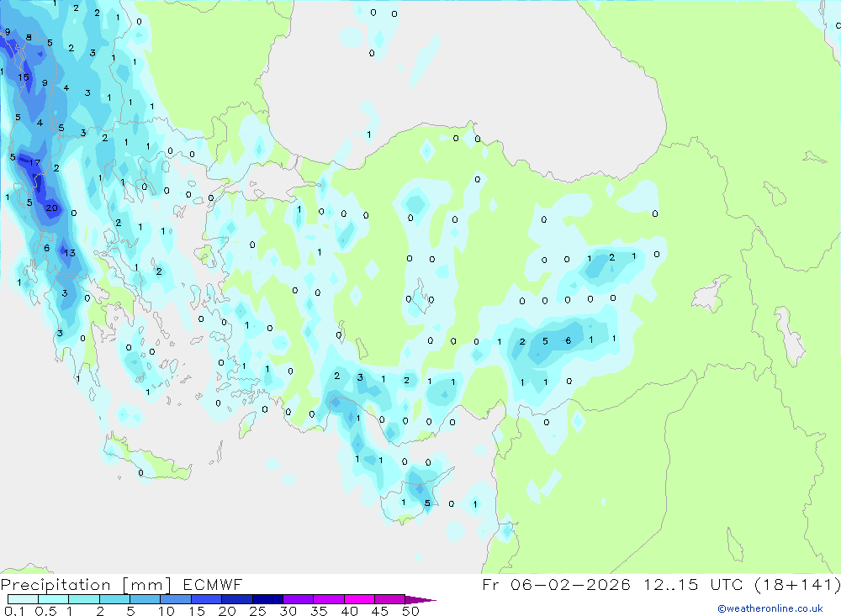The image size is (841, 616).
Task: Click the '15' label under the legend bar
Action: click(197, 611)
